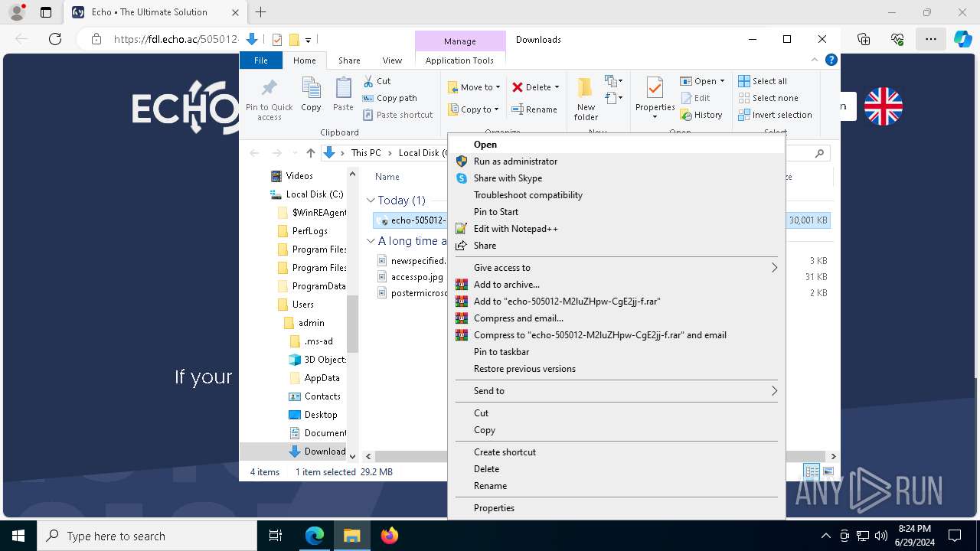The height and width of the screenshot is (551, 980).
Task: Open Edge Copilot icon
Action: [x=962, y=39]
